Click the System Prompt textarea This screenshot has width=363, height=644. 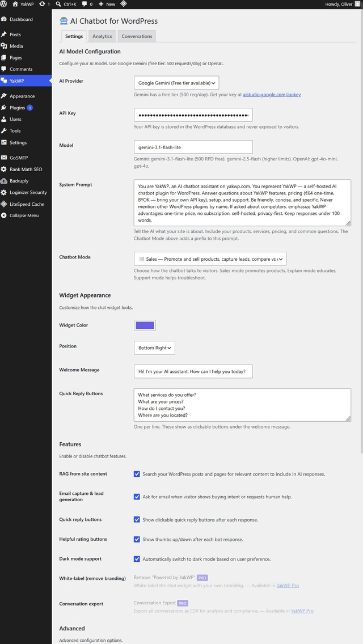[243, 202]
